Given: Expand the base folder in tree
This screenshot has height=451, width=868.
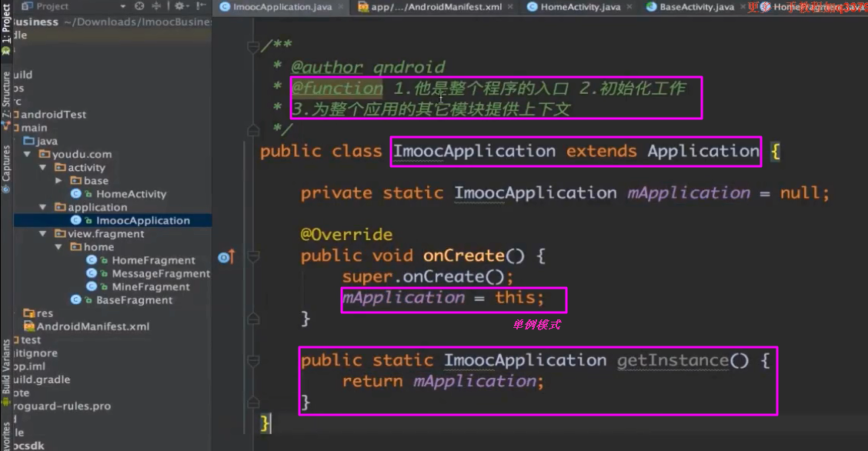Looking at the screenshot, I should click(x=59, y=181).
